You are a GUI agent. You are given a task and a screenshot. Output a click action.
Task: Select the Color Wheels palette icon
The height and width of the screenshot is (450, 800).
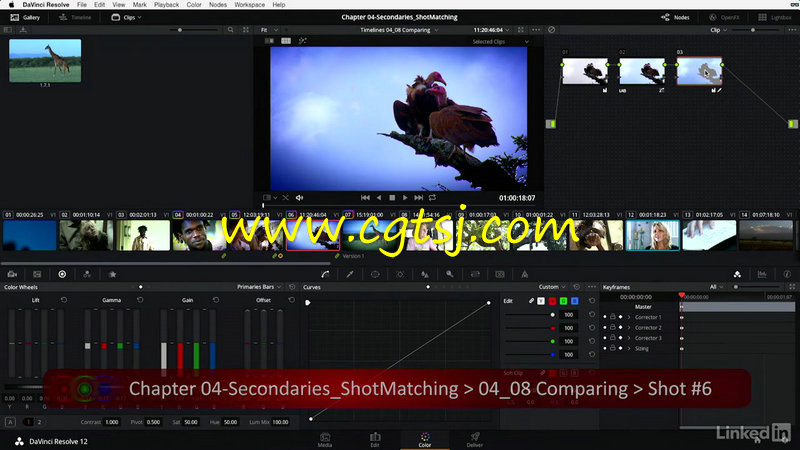point(62,274)
